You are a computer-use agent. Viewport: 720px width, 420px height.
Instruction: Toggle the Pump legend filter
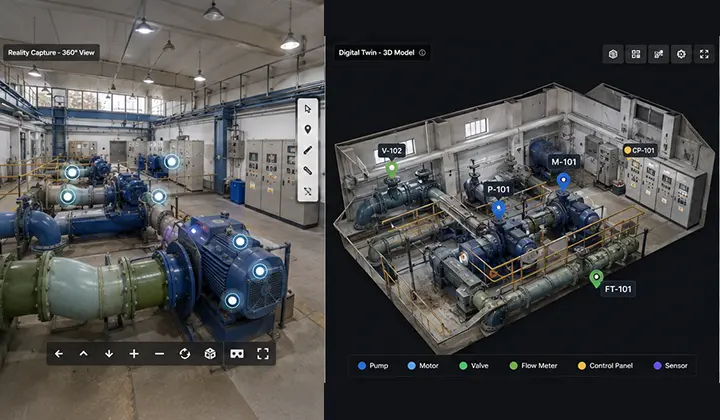tap(373, 366)
